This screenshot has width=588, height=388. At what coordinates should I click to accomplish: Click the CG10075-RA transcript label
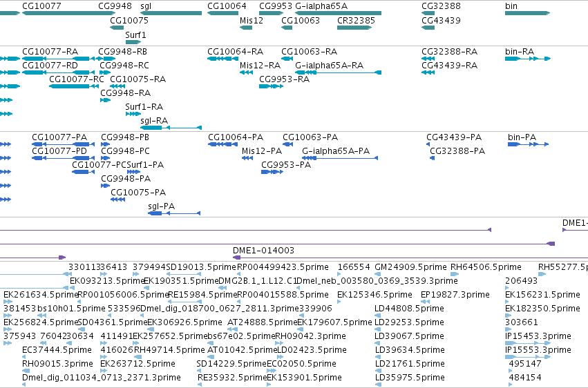coord(138,79)
